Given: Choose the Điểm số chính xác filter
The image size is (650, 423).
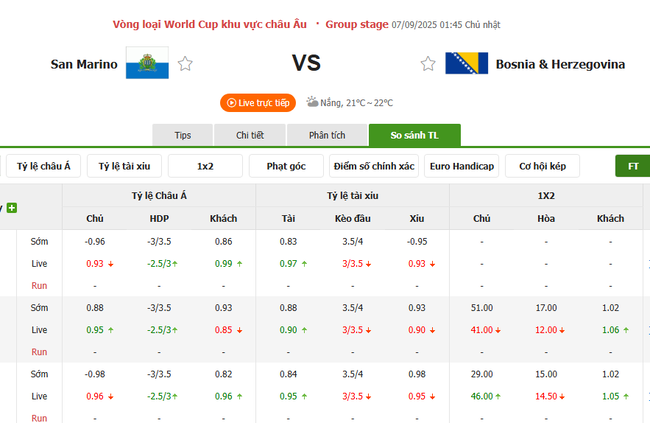Looking at the screenshot, I should click(x=372, y=166).
